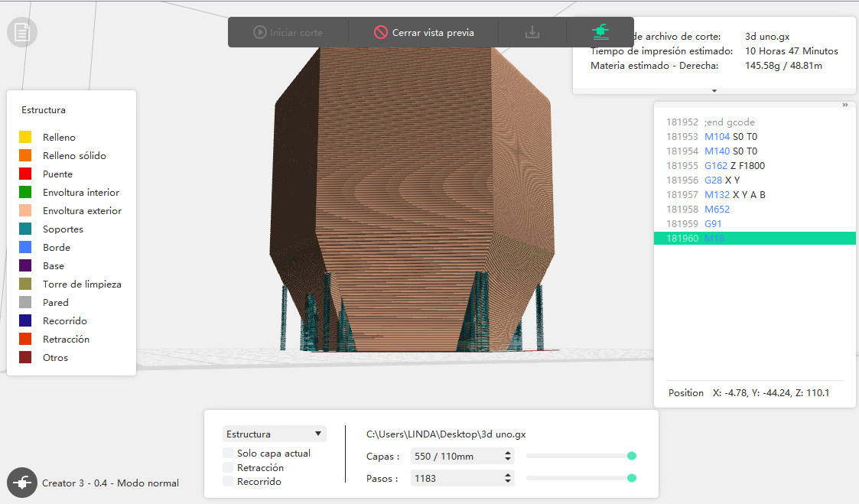Select gcode line 181954 M140 S0 T0
Screen dimensions: 859x504
coord(755,151)
